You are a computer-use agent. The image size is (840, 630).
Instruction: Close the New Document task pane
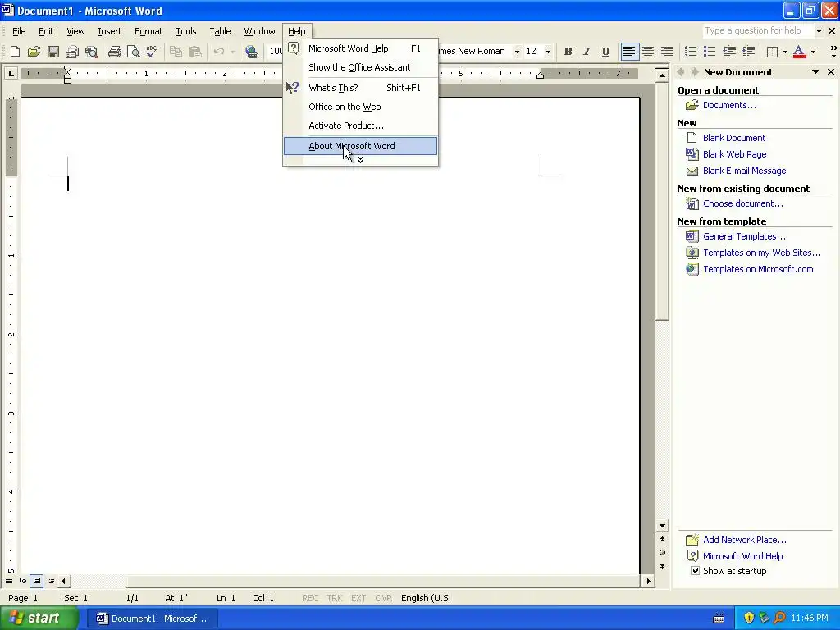click(x=831, y=72)
